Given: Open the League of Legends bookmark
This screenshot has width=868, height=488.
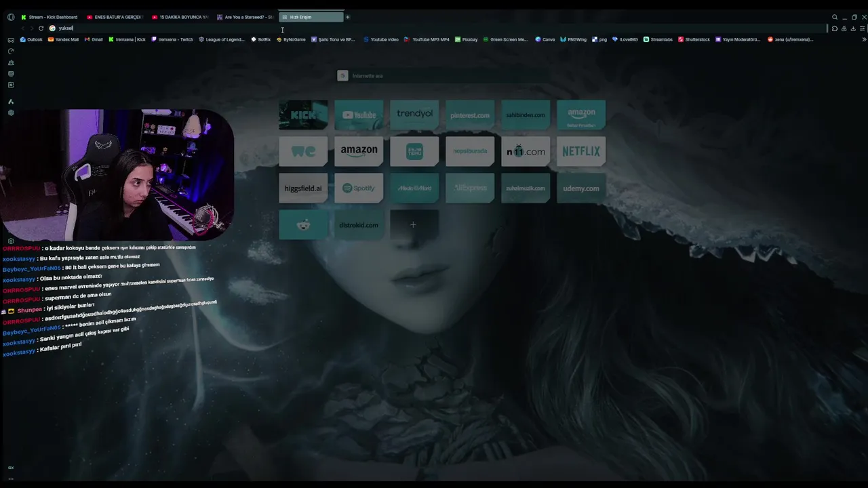Looking at the screenshot, I should 221,39.
